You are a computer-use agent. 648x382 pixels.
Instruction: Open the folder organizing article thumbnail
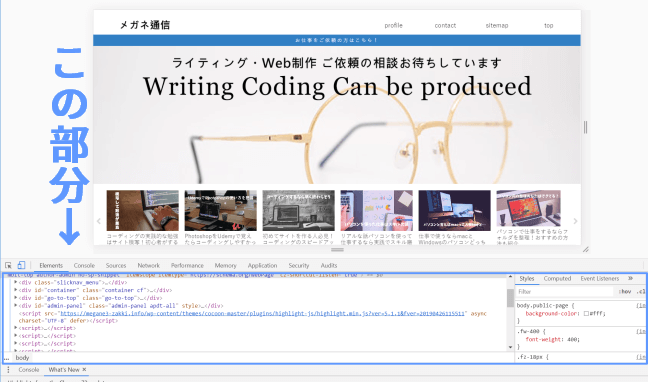point(529,208)
